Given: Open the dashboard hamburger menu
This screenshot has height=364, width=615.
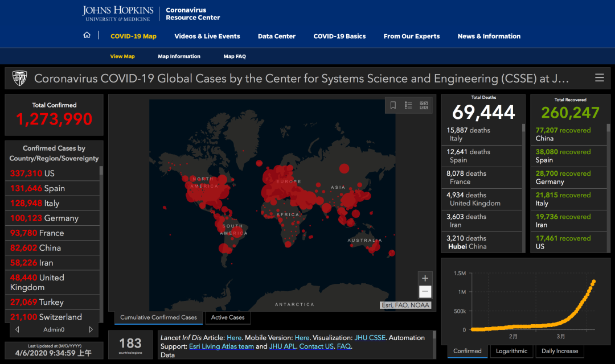Looking at the screenshot, I should 599,78.
